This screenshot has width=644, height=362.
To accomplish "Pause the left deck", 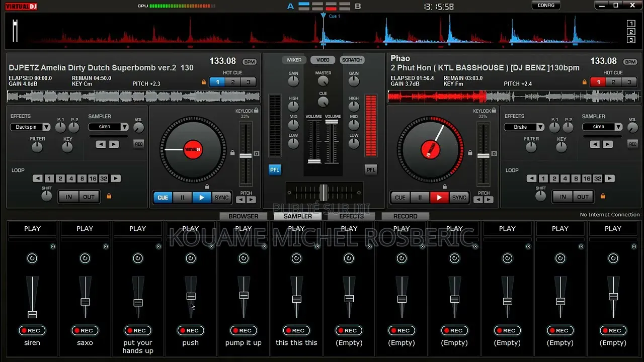I will tap(182, 198).
